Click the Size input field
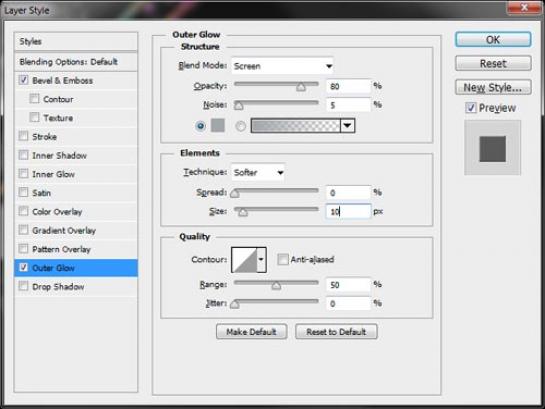This screenshot has width=545, height=409. pos(348,211)
